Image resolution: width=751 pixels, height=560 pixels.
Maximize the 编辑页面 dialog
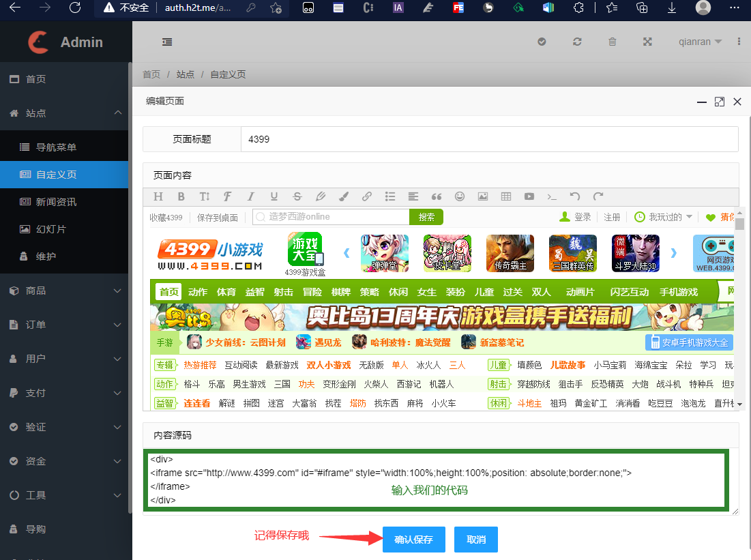tap(720, 102)
